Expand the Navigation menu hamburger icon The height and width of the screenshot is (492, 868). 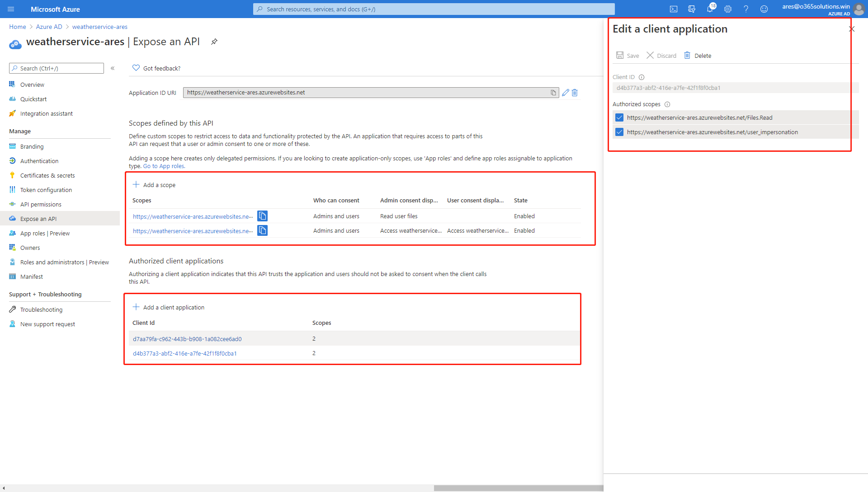(11, 9)
